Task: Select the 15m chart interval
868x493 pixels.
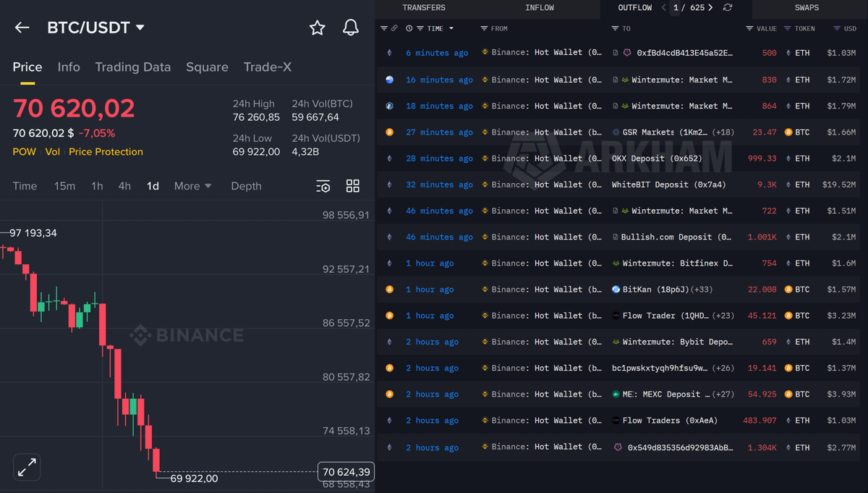Action: [64, 186]
